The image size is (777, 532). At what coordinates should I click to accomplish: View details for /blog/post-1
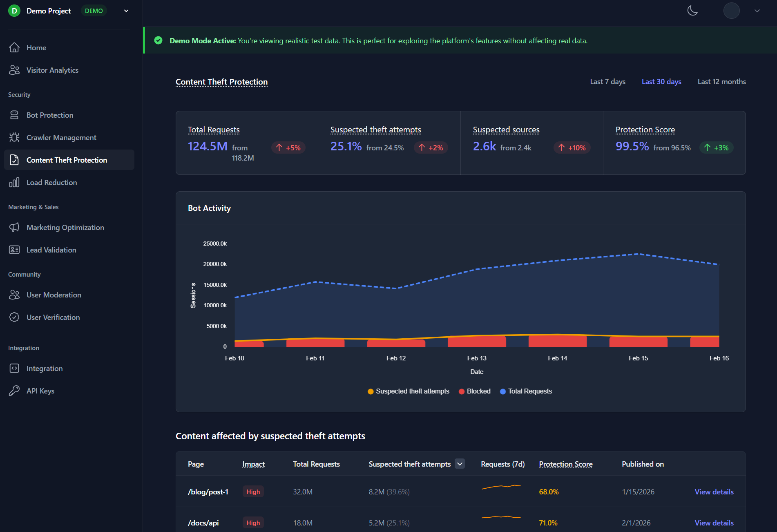[x=714, y=492]
